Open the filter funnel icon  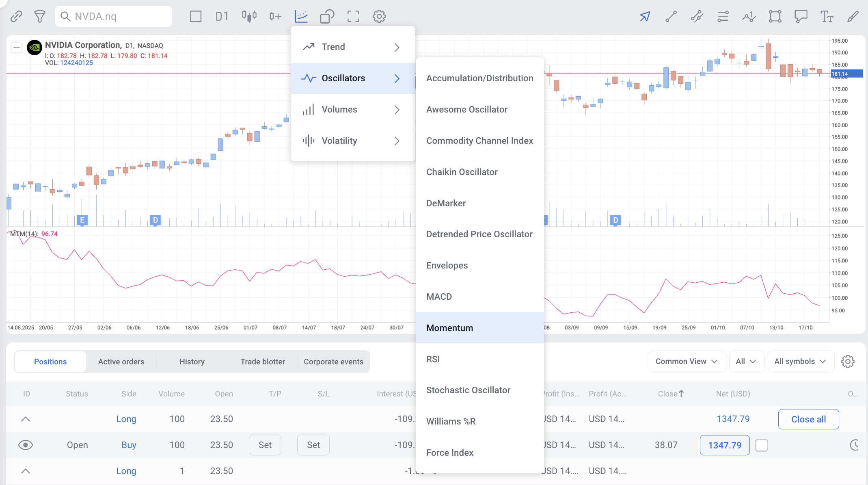pyautogui.click(x=40, y=16)
